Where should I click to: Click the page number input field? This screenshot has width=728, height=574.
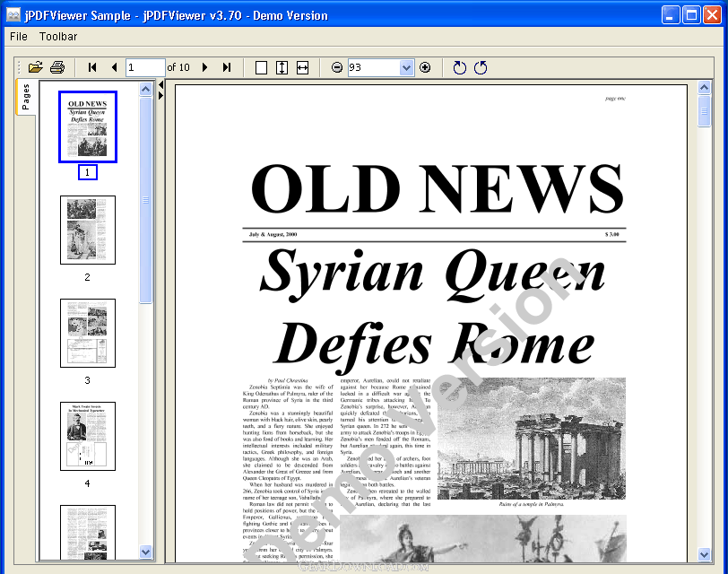[145, 67]
